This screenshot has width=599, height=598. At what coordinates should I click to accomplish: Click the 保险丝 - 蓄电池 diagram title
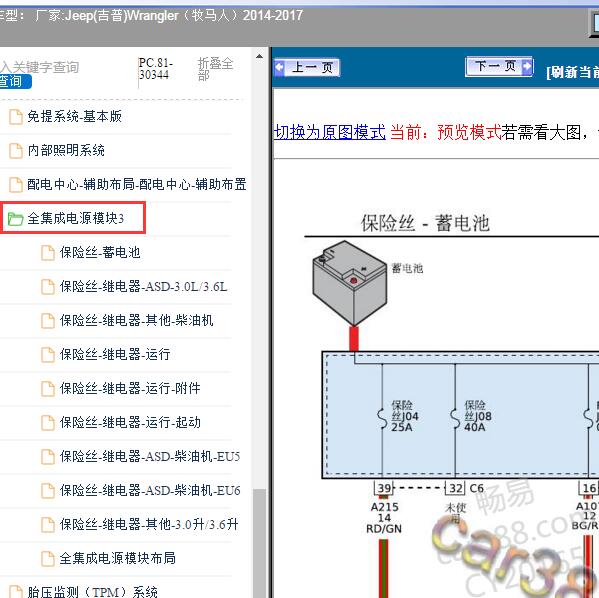point(425,223)
